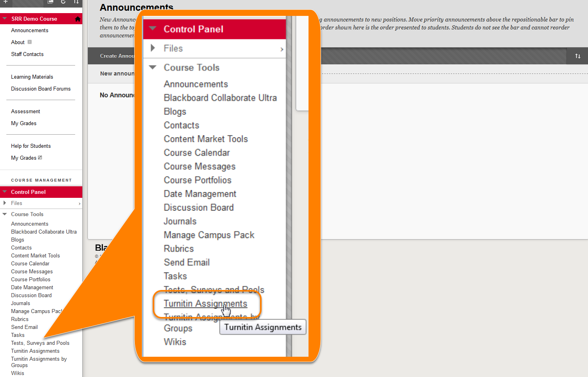This screenshot has height=377, width=588.
Task: Expand the Files triangle in the left sidebar
Action: pos(4,203)
